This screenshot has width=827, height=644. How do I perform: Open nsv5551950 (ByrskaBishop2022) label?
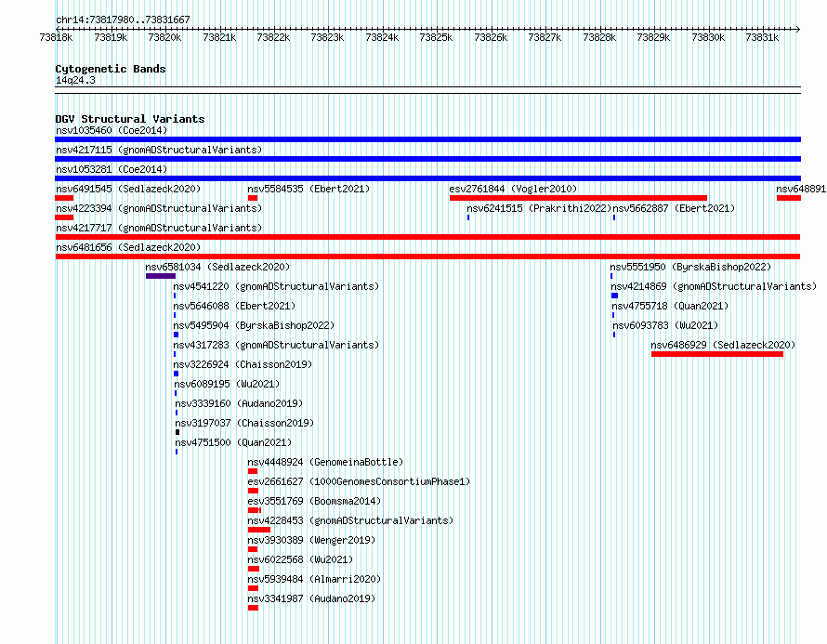690,267
